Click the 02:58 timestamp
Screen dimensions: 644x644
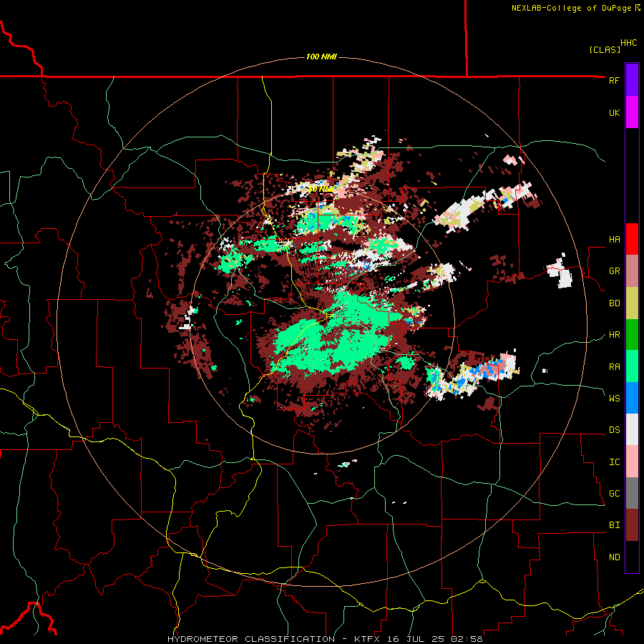467,639
